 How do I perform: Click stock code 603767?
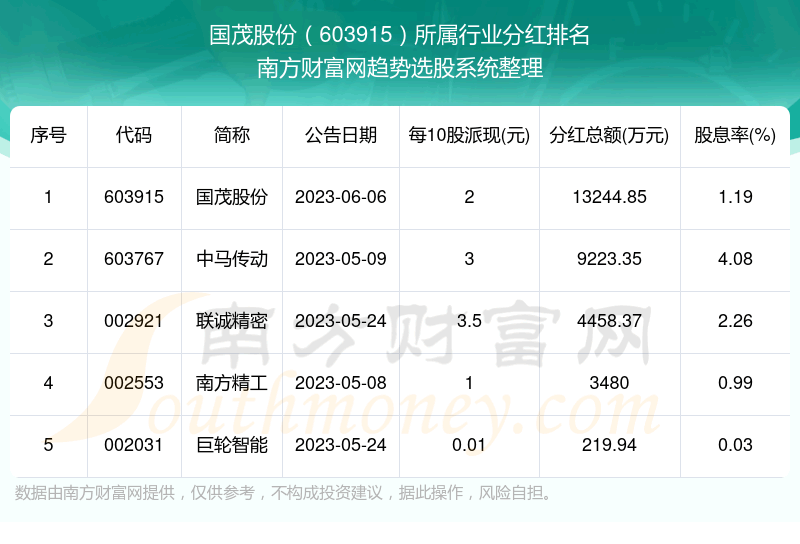coord(134,259)
